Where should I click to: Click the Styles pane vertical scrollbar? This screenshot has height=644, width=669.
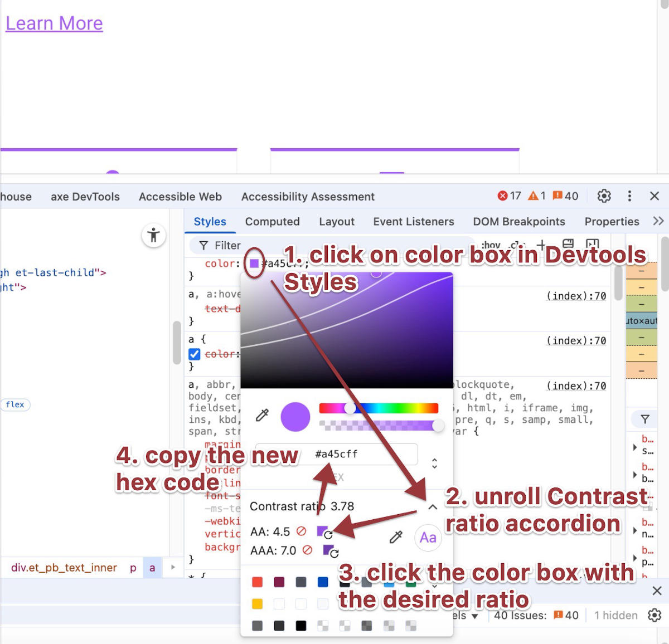(618, 284)
